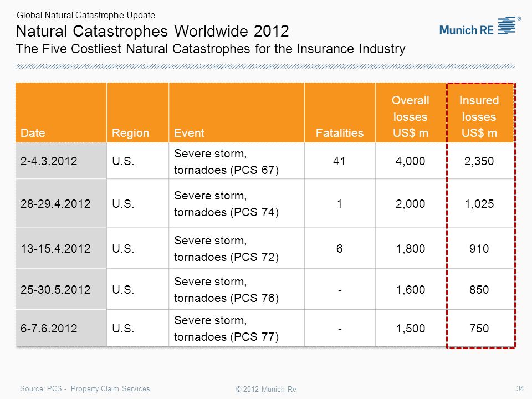Select the overall losses value '4,000'
Image resolution: width=532 pixels, height=399 pixels.
(411, 161)
